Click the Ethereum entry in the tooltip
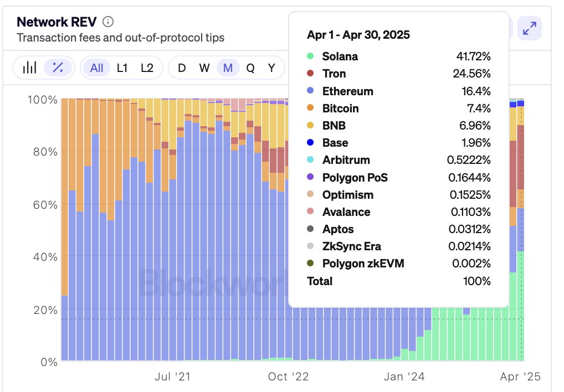Viewport: 564px width, 392px height. 398,91
